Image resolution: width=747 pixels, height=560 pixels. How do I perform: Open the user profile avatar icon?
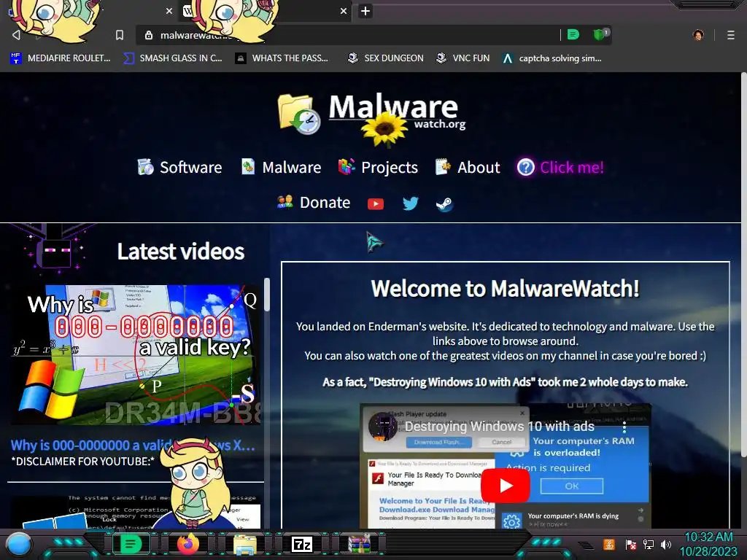(698, 35)
